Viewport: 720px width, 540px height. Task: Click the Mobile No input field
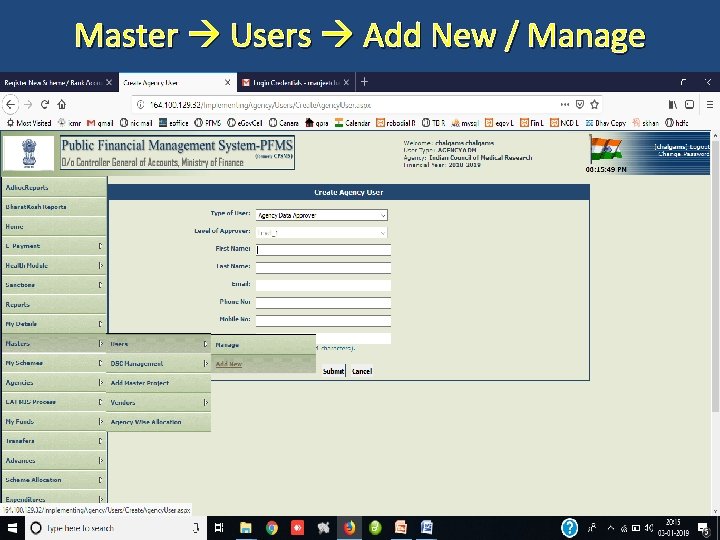click(323, 321)
